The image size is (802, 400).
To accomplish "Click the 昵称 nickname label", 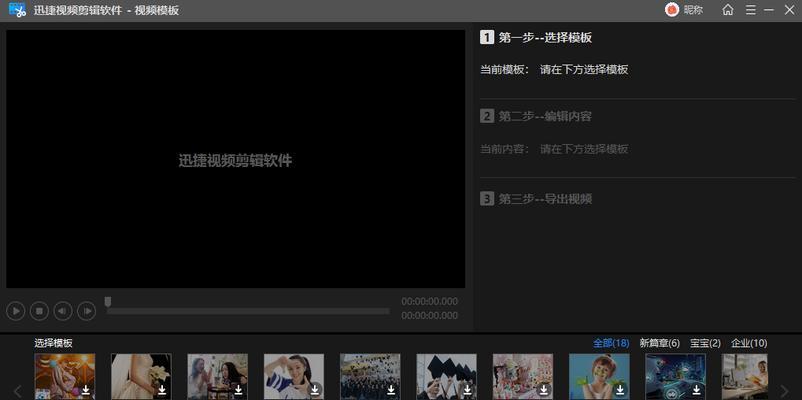I will (693, 10).
